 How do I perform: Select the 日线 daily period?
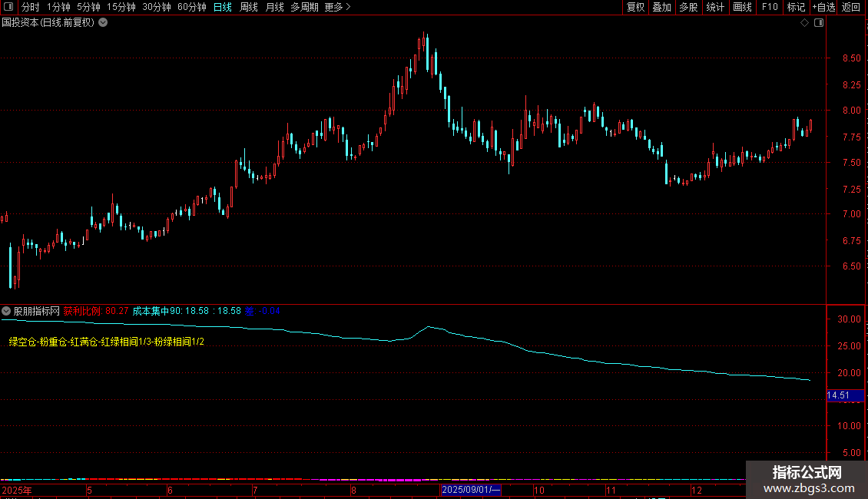(223, 7)
